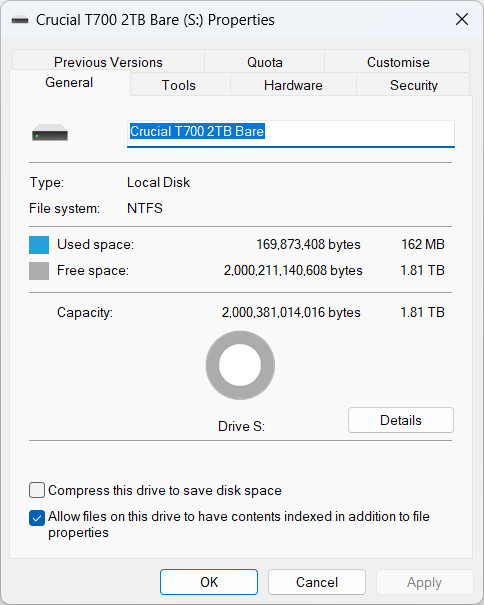Click the drive icon in title bar

(20, 20)
